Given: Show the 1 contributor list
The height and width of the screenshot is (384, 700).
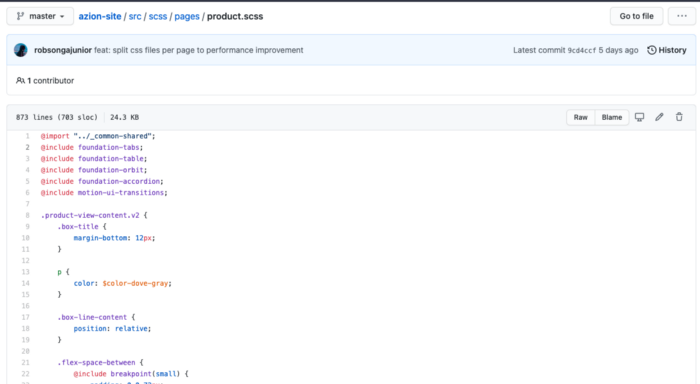Looking at the screenshot, I should (x=45, y=81).
